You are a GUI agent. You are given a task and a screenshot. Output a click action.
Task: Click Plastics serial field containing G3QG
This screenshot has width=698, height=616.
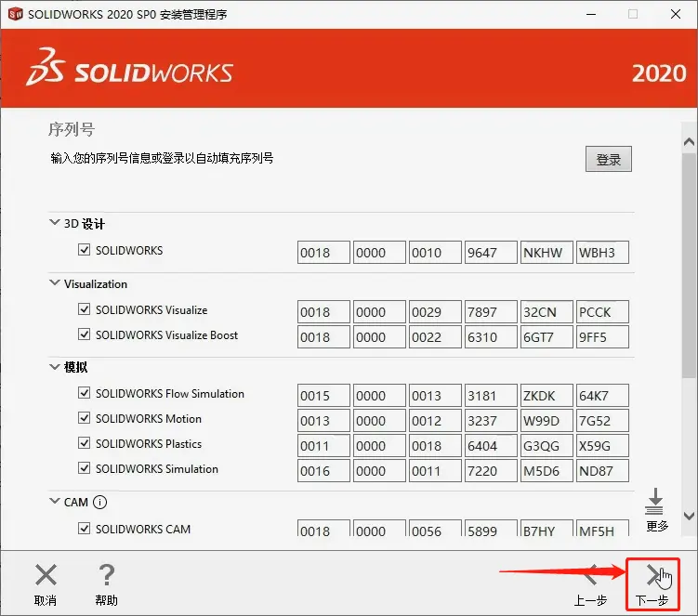(x=547, y=446)
